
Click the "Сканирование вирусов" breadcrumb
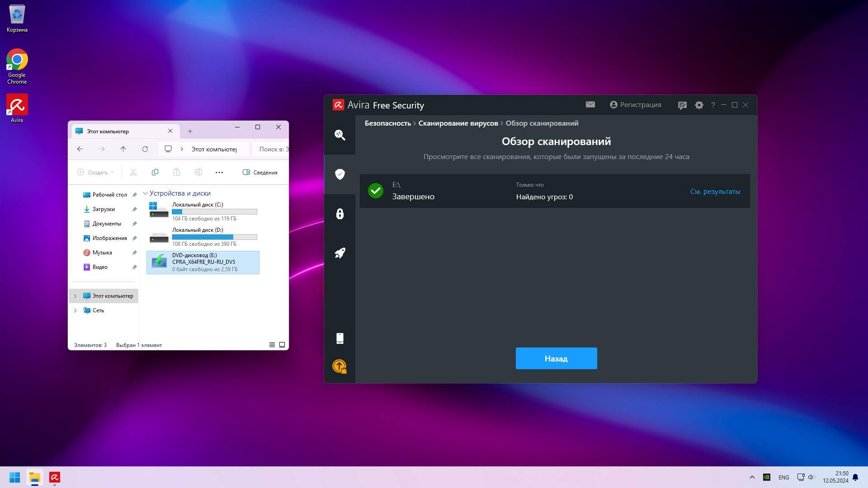click(x=458, y=123)
